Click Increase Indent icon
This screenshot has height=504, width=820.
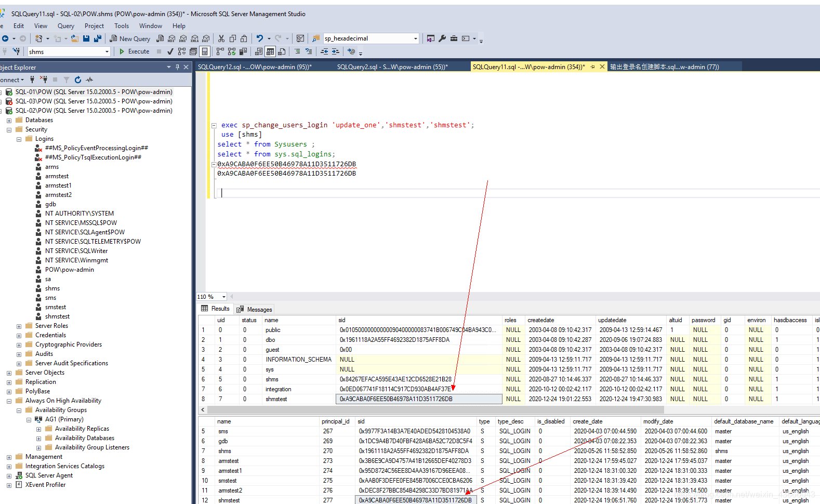336,51
